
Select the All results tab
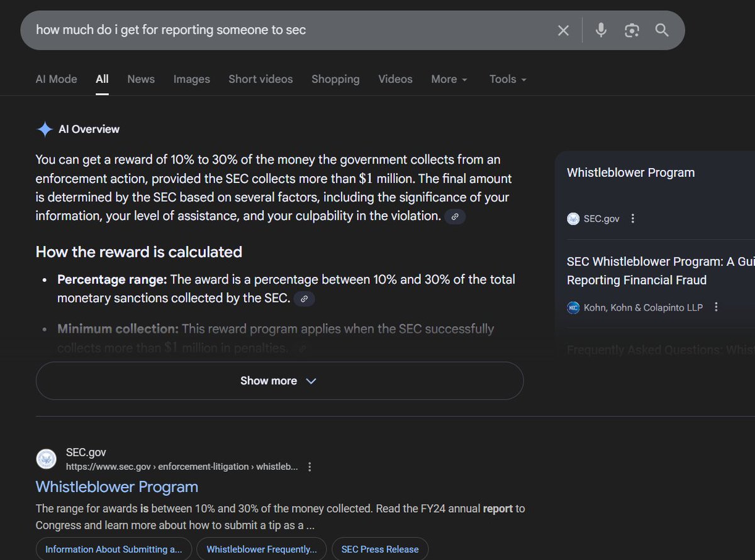pos(102,79)
